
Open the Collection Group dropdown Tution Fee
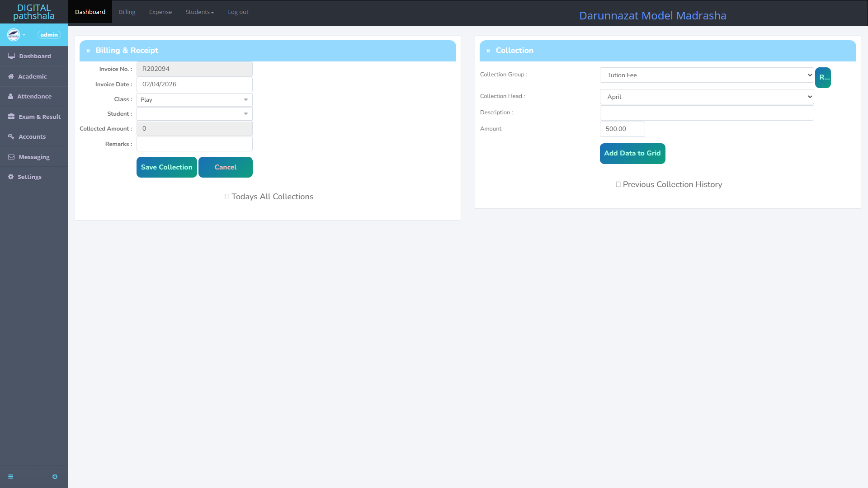tap(707, 75)
